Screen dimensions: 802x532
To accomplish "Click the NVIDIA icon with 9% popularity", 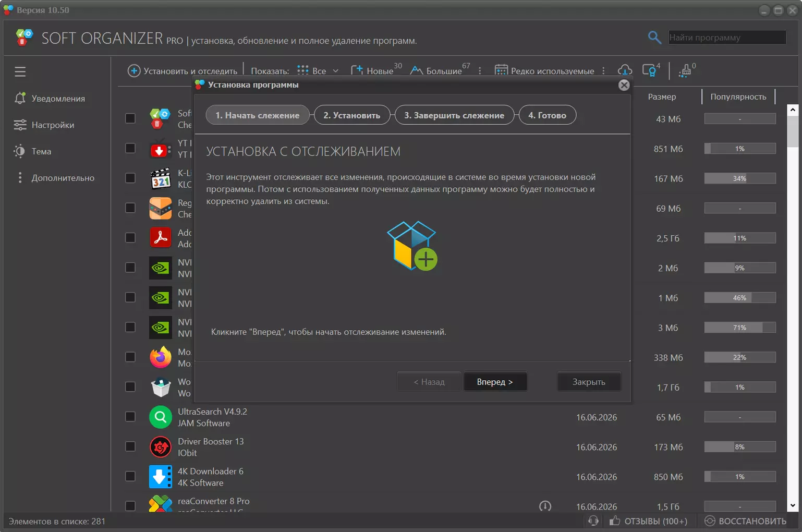I will tap(160, 268).
